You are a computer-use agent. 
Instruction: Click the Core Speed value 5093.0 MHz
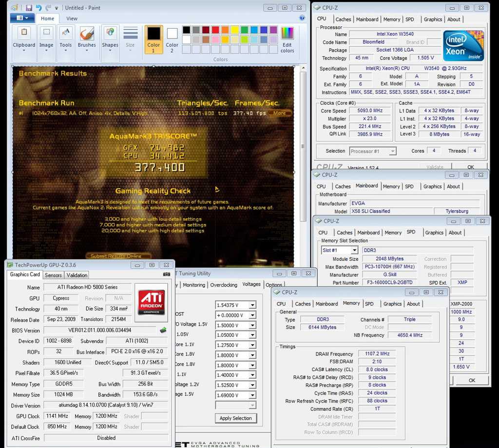[370, 111]
